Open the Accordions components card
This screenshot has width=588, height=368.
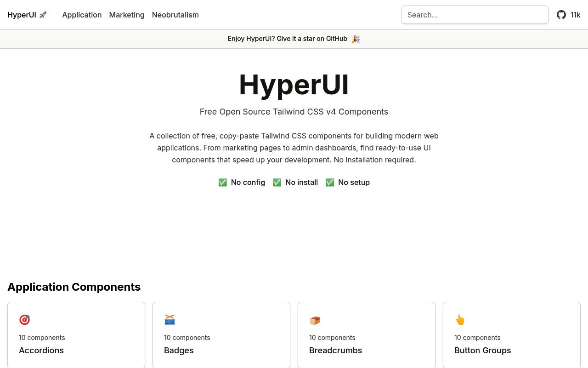(76, 335)
